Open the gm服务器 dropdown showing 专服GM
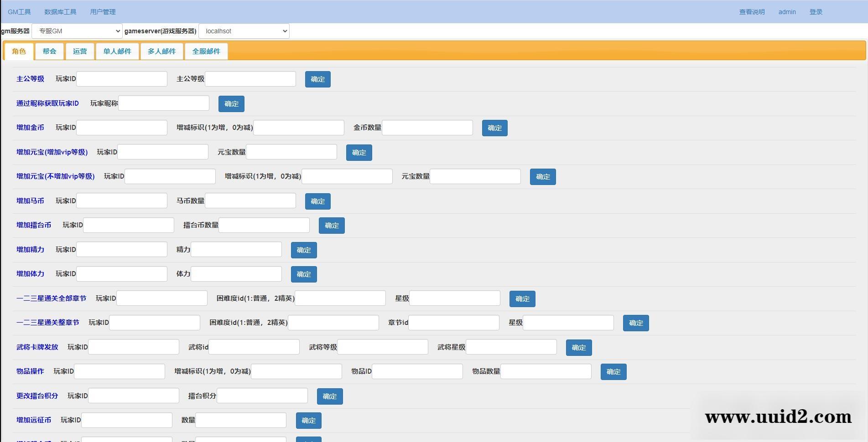The image size is (868, 442). (77, 31)
